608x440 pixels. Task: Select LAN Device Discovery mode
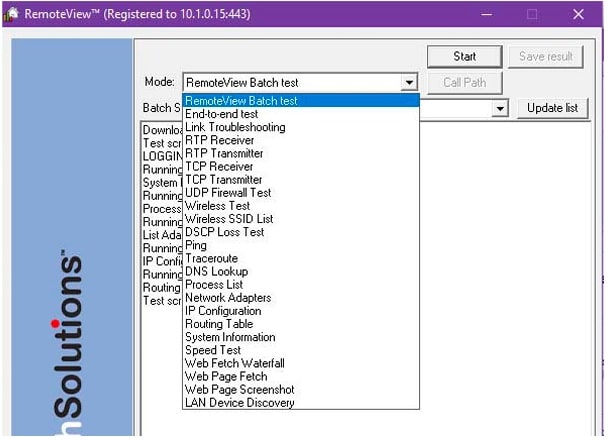point(301,403)
